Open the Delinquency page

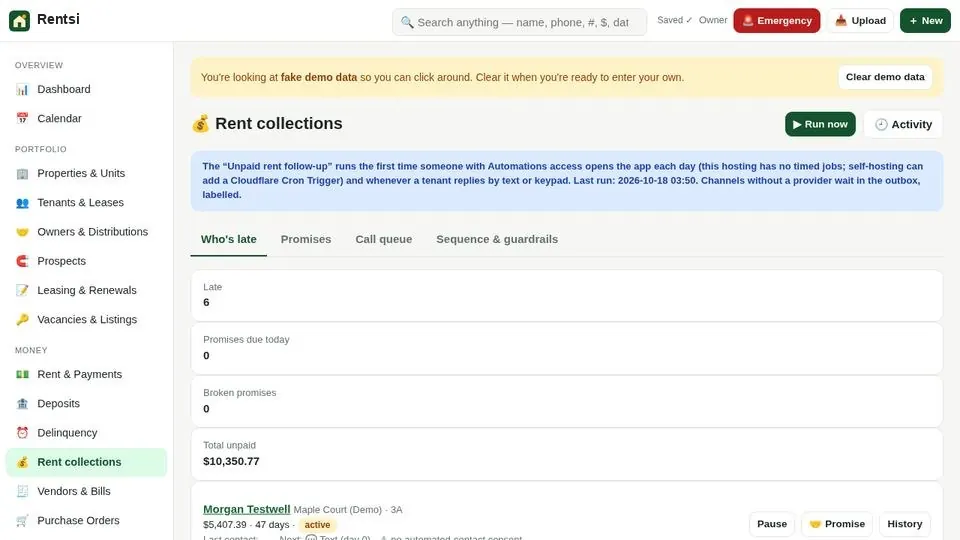(86, 433)
